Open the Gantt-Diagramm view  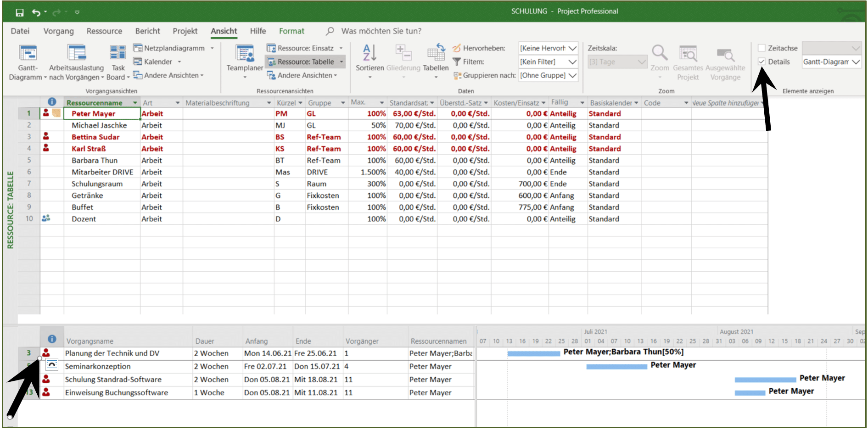[28, 62]
